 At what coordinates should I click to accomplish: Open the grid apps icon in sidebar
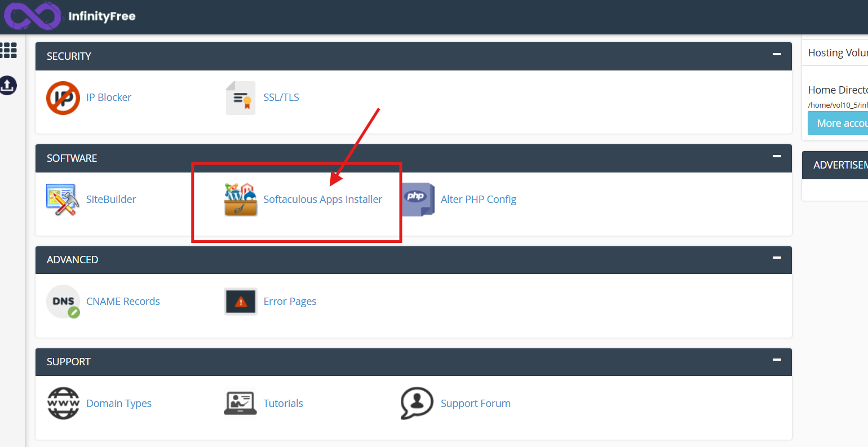8,50
